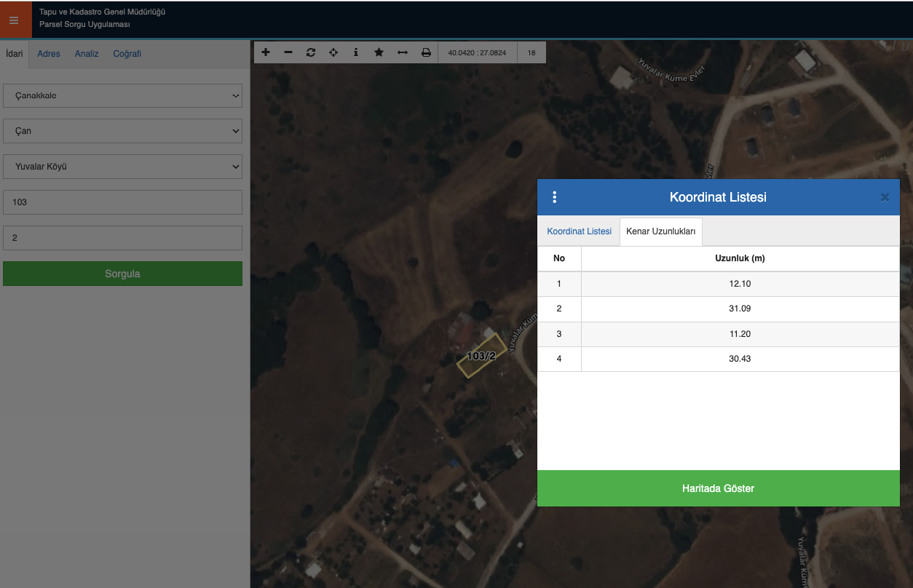Click the field containing 103
The height and width of the screenshot is (588, 913).
pos(122,202)
